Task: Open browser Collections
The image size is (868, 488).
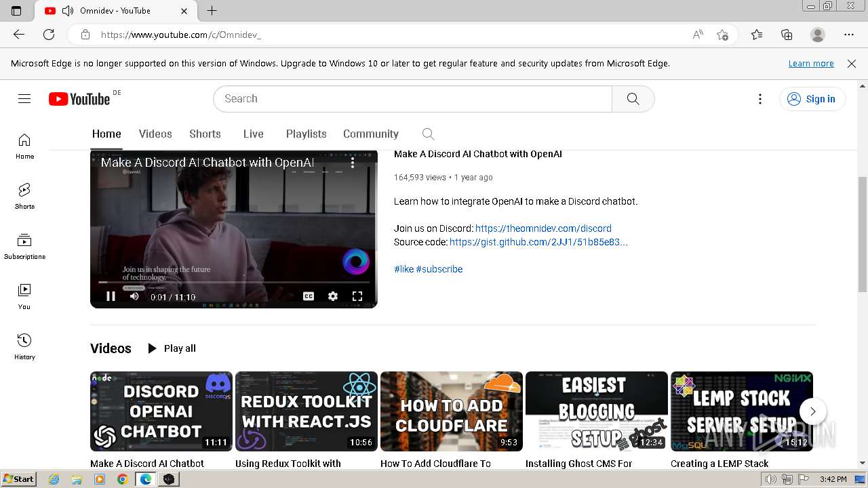Action: 787,35
